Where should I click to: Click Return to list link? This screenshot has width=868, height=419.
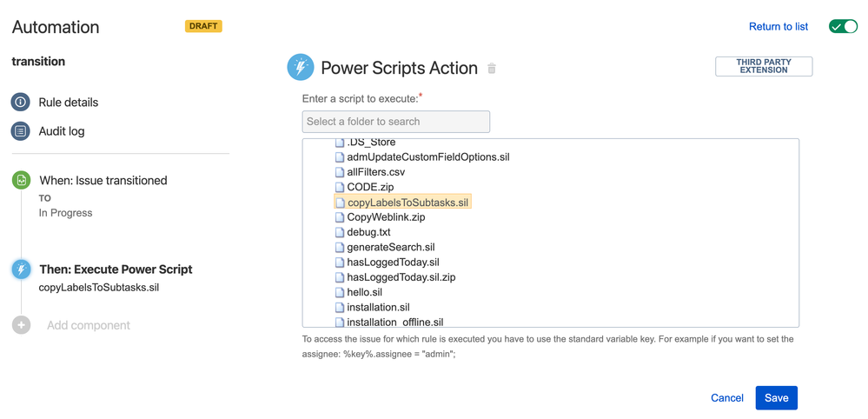[779, 27]
